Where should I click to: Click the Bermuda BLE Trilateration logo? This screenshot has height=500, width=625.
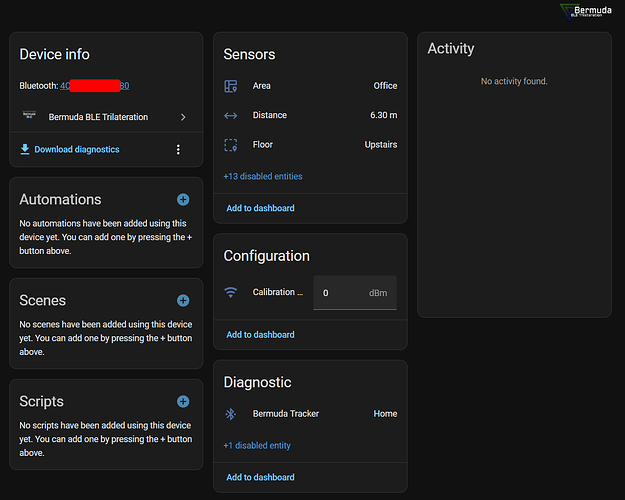click(591, 11)
